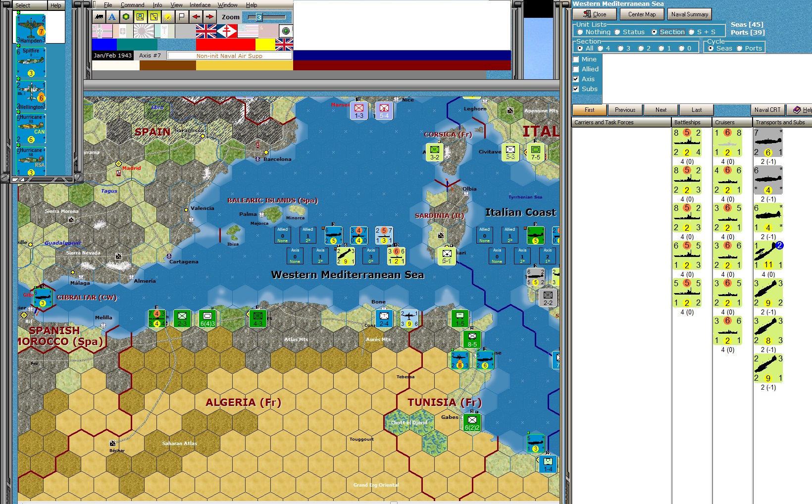
Task: Uncheck the Subs checkbox
Action: (x=576, y=89)
